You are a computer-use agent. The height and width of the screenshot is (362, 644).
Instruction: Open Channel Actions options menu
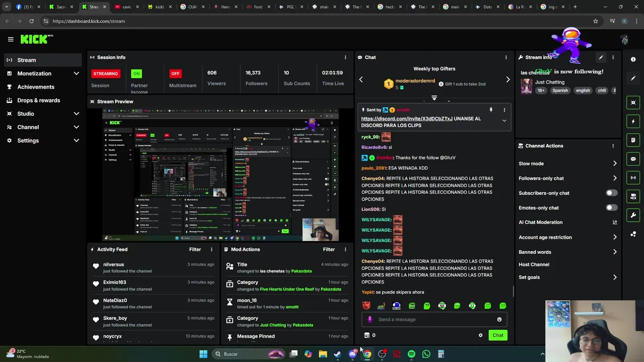click(613, 146)
